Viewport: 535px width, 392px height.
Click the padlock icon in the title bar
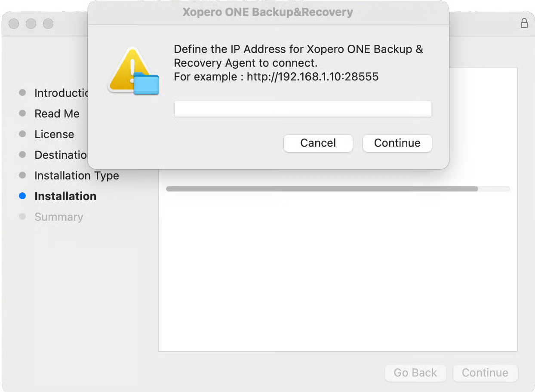coord(524,23)
